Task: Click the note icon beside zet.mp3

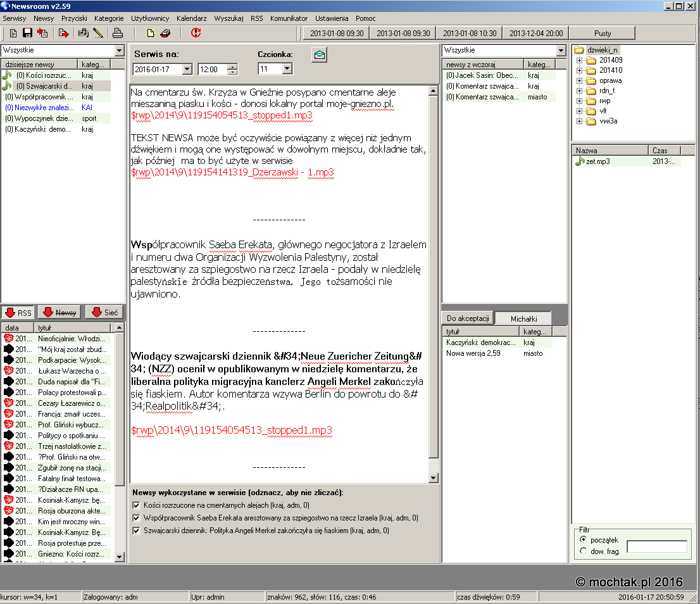Action: tap(580, 161)
